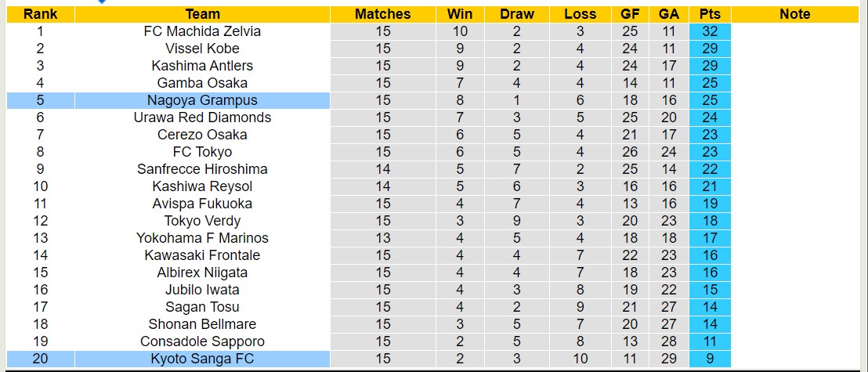The height and width of the screenshot is (372, 868).
Task: Click the Pts column header
Action: coord(710,14)
